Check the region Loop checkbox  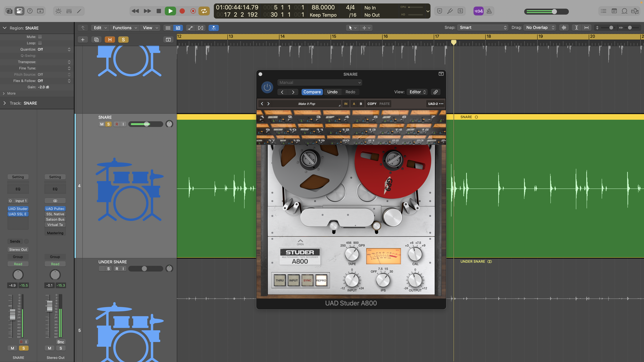[40, 43]
